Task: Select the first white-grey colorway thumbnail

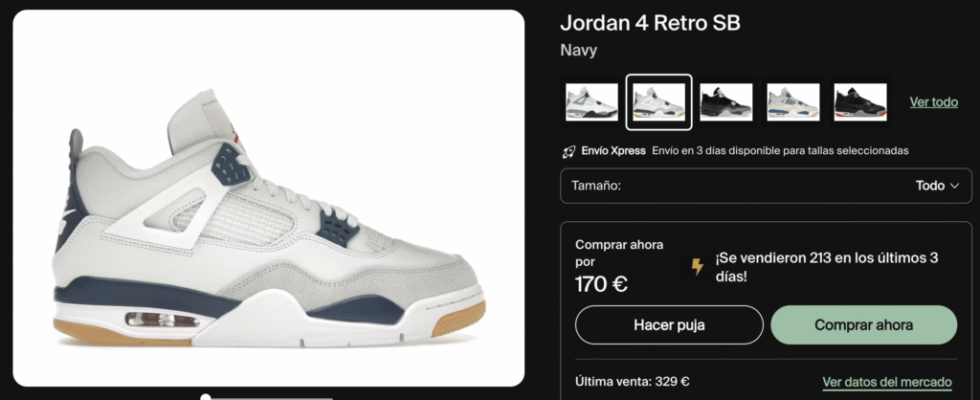Action: click(x=591, y=101)
